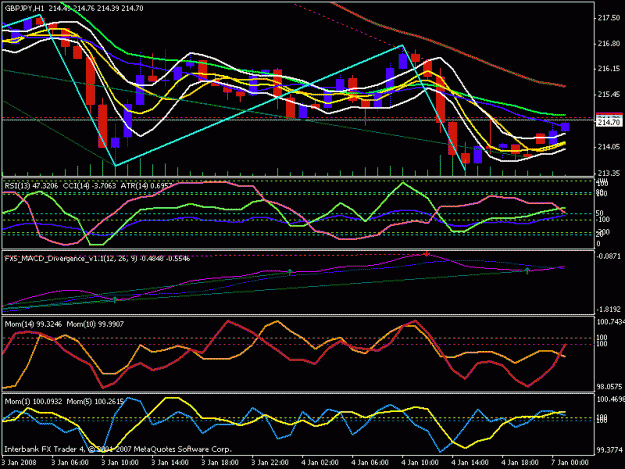
Task: Click the Mom(14) 99.3246 indicator label
Action: click(x=33, y=324)
